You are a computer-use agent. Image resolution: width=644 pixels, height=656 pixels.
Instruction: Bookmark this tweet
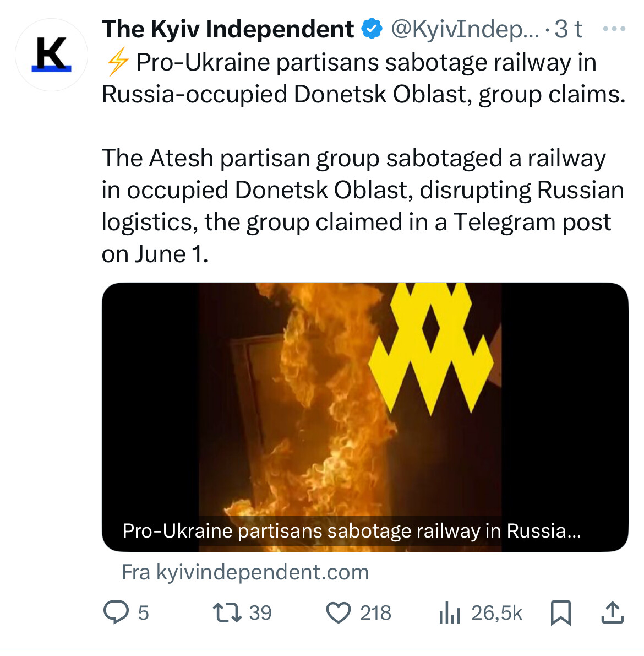click(561, 613)
